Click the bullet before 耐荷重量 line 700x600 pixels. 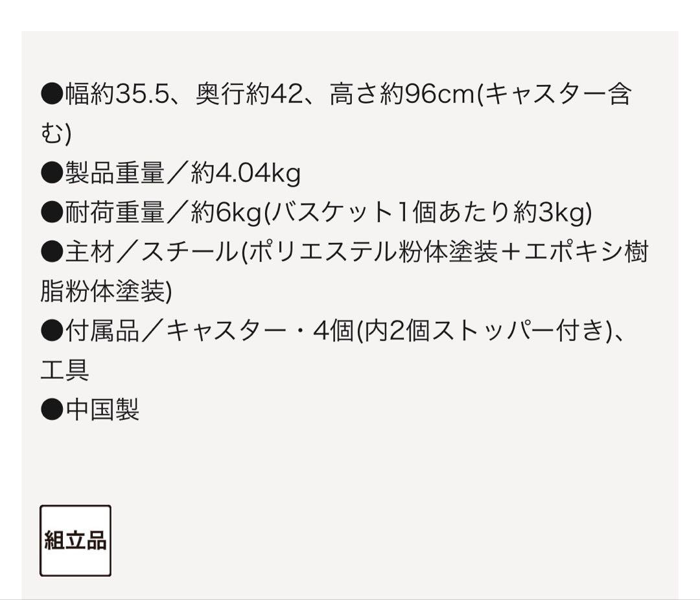click(52, 213)
